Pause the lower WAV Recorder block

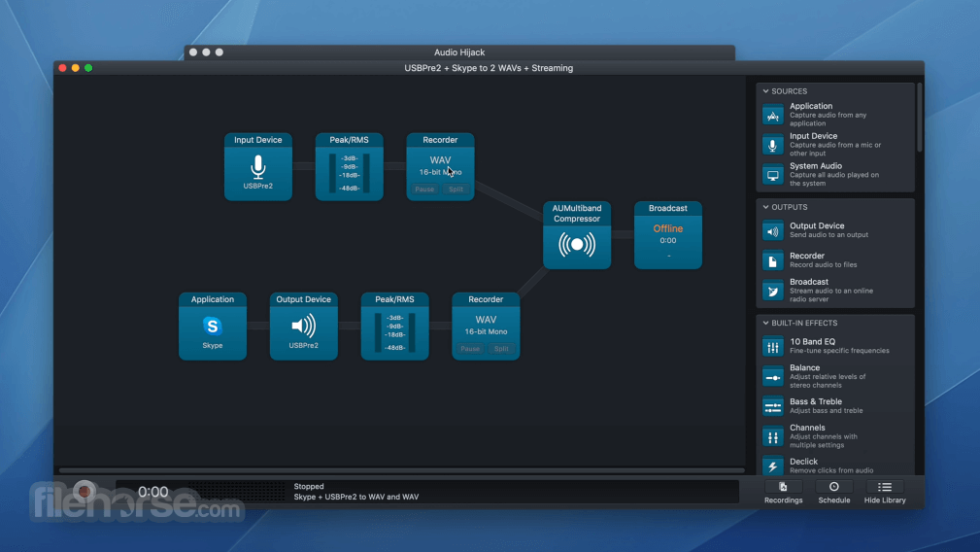470,348
